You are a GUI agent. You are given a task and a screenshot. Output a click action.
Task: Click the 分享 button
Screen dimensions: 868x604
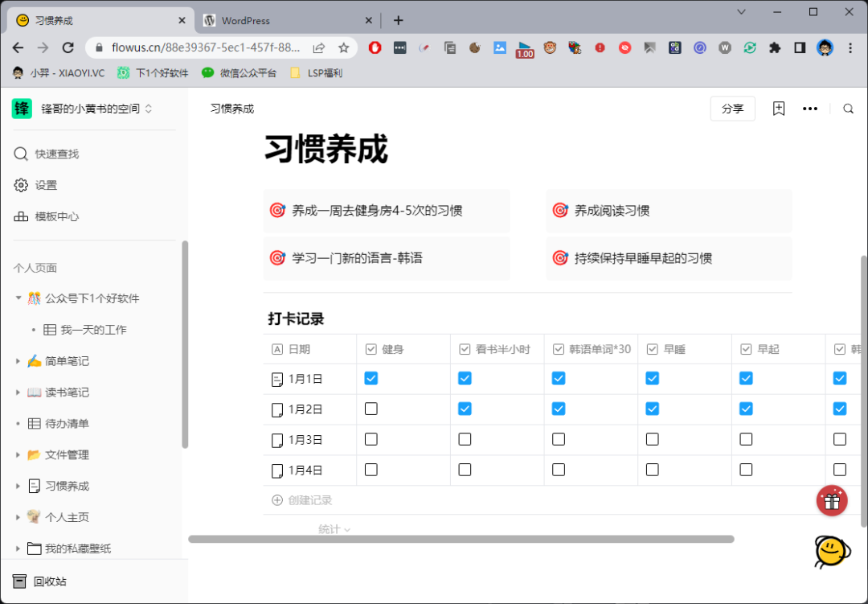732,109
